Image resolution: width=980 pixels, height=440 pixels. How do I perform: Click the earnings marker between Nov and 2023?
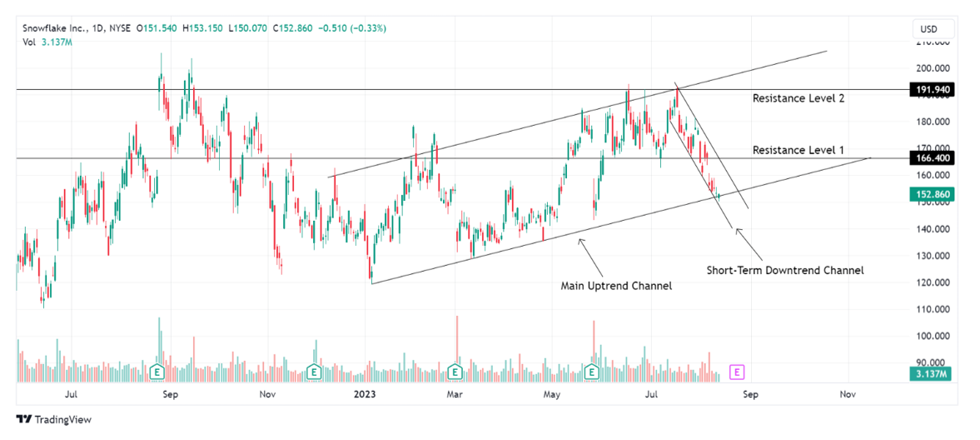pyautogui.click(x=314, y=370)
